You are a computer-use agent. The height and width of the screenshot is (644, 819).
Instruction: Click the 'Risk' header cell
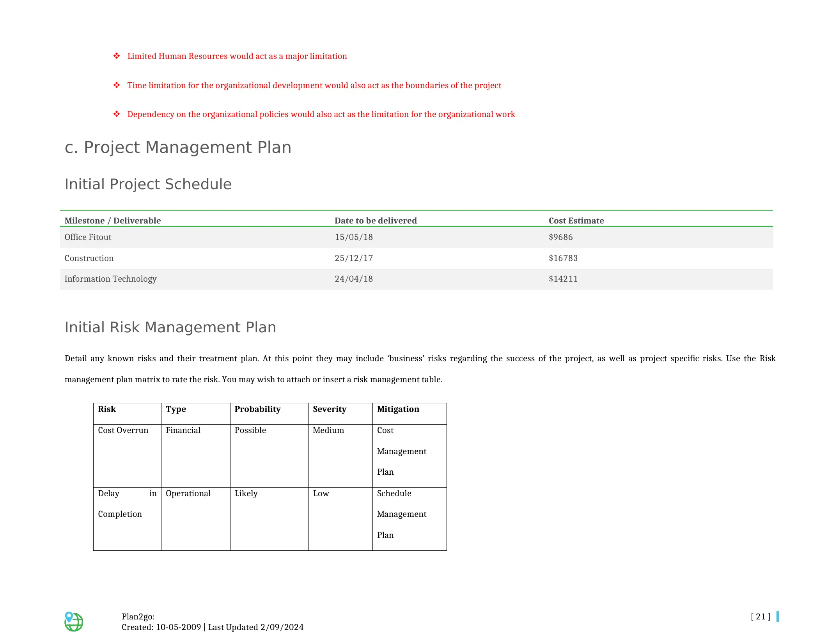(x=127, y=414)
